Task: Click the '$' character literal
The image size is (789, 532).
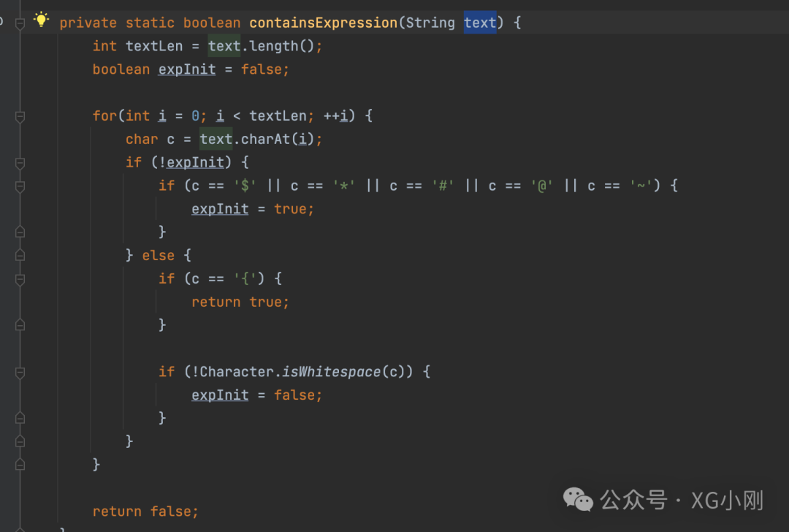Action: click(245, 186)
